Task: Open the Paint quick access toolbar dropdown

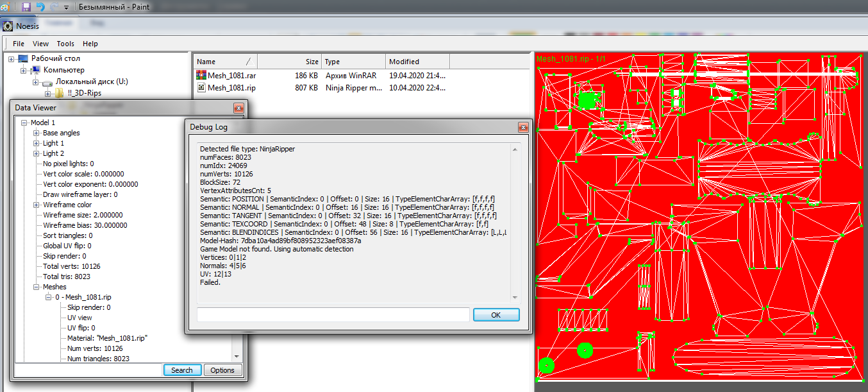Action: pos(66,8)
